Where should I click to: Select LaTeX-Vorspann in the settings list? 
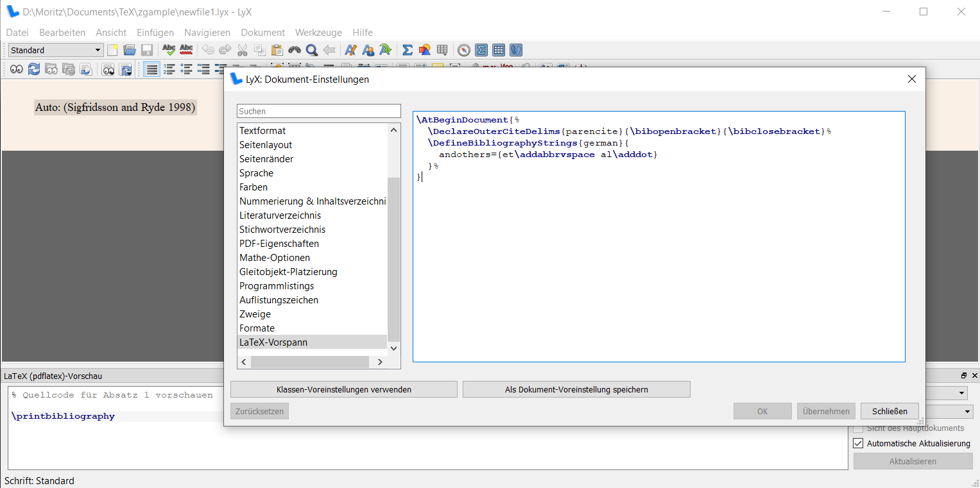click(313, 342)
